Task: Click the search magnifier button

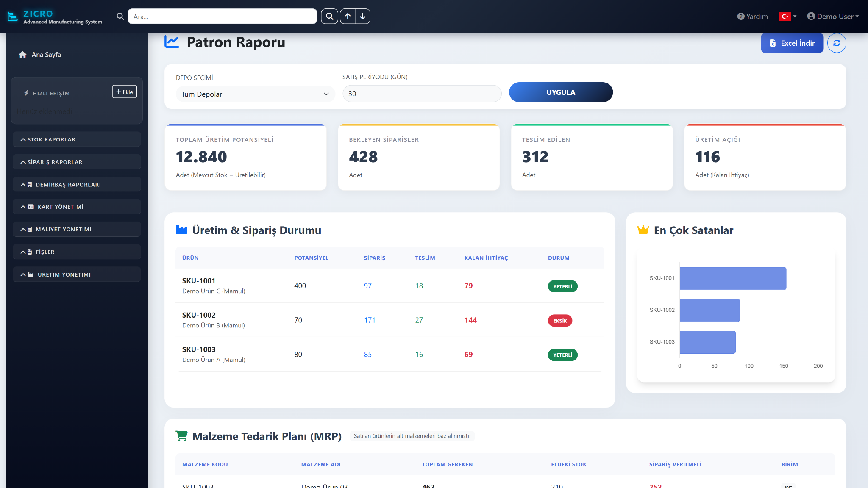Action: point(329,17)
